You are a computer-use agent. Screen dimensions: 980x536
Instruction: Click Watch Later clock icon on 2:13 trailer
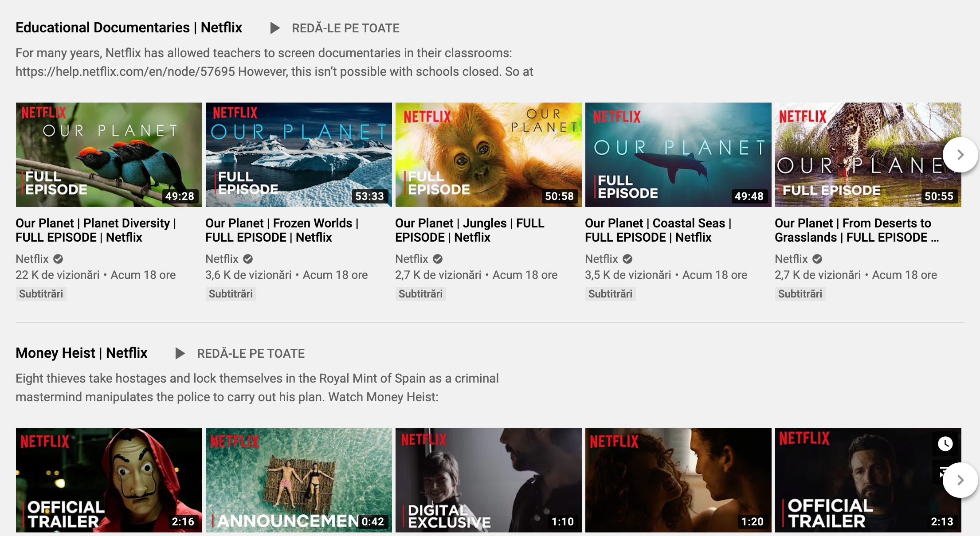pyautogui.click(x=945, y=444)
